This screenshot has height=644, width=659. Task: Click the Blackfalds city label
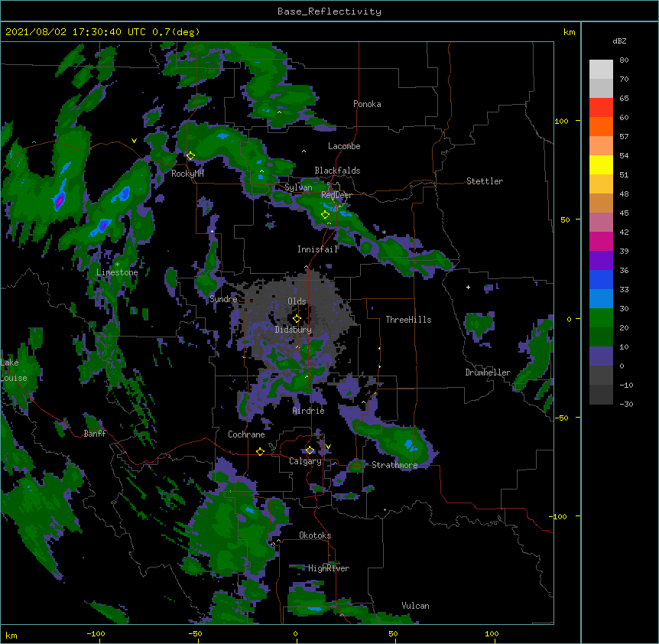tap(337, 171)
